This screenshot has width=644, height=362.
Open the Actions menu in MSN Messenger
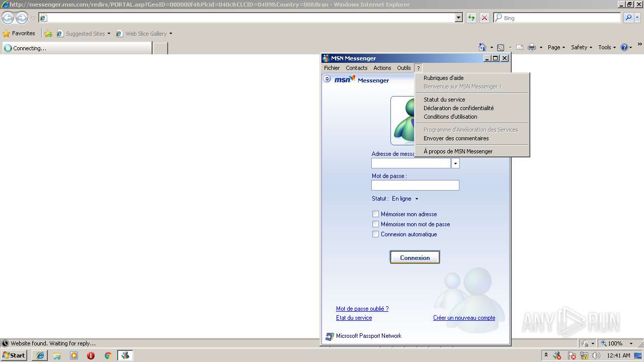pyautogui.click(x=382, y=68)
